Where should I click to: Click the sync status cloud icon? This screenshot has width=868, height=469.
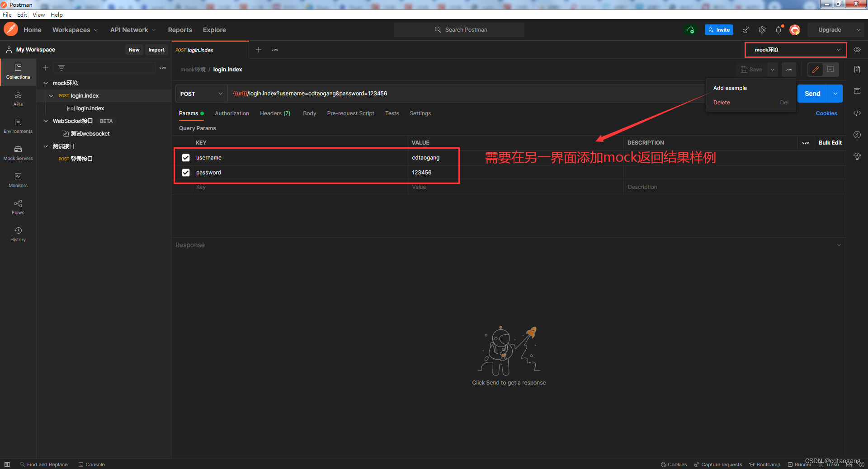[690, 30]
